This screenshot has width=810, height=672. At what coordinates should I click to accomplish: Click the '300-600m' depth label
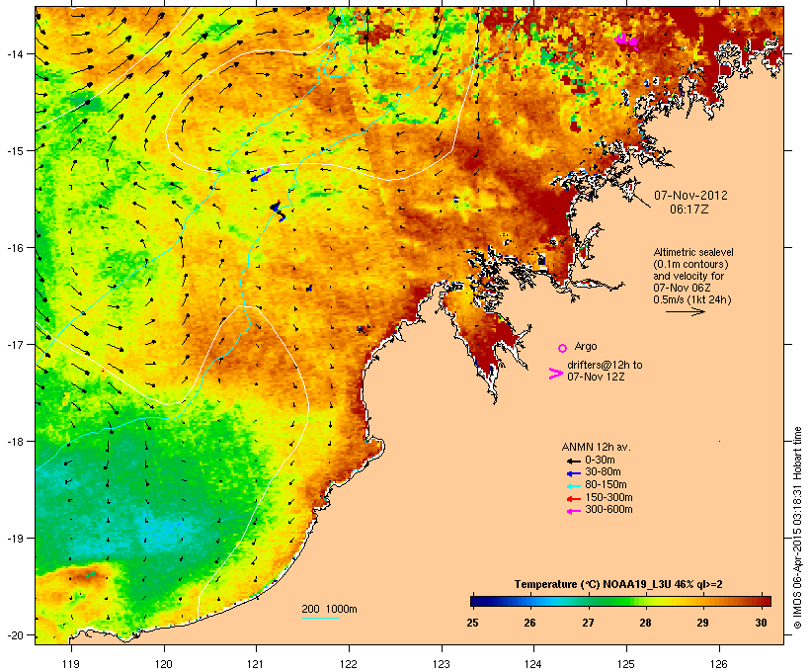(608, 510)
